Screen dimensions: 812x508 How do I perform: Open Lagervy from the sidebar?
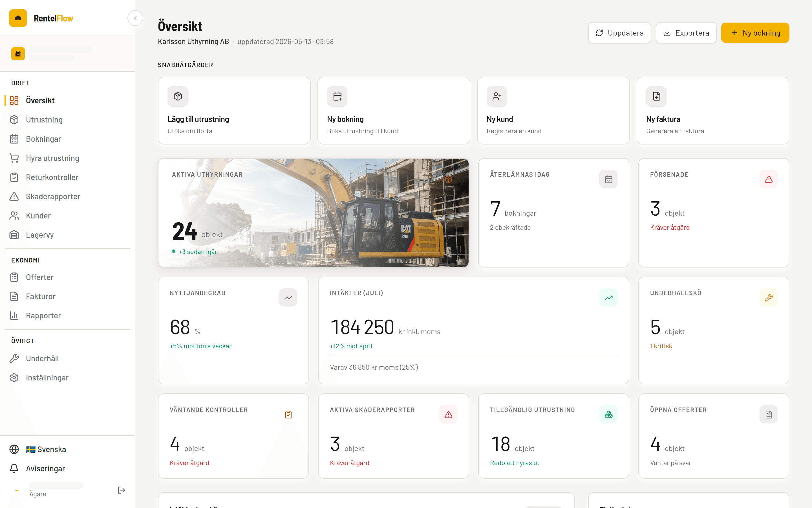pyautogui.click(x=67, y=235)
